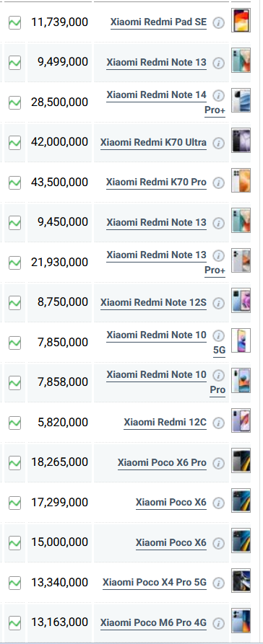Show price chart for Redmi K70 Pro

(x=15, y=182)
